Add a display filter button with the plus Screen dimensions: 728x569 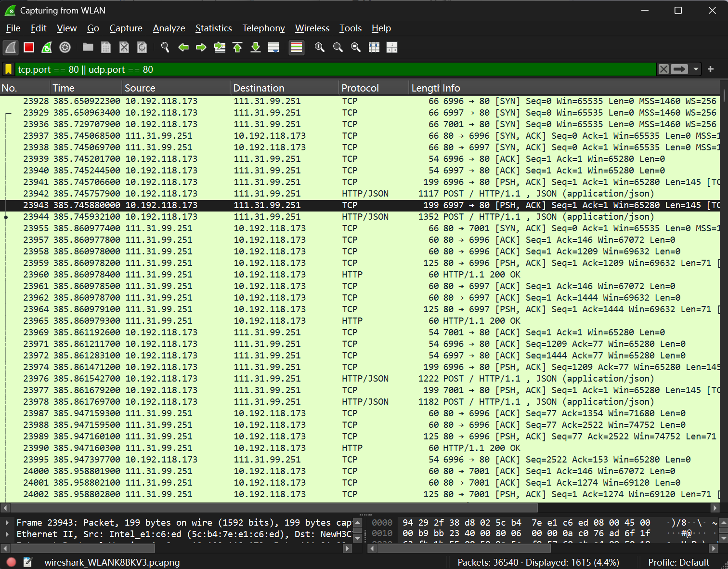pyautogui.click(x=711, y=69)
